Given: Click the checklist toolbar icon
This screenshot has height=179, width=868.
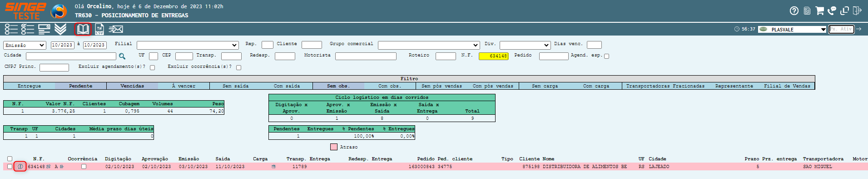Looking at the screenshot, I should (28, 29).
